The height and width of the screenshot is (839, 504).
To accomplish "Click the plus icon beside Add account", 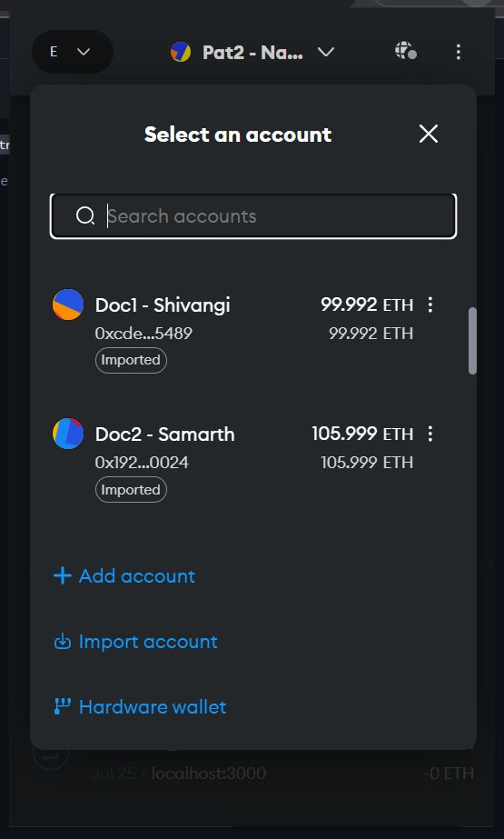I will tap(63, 576).
